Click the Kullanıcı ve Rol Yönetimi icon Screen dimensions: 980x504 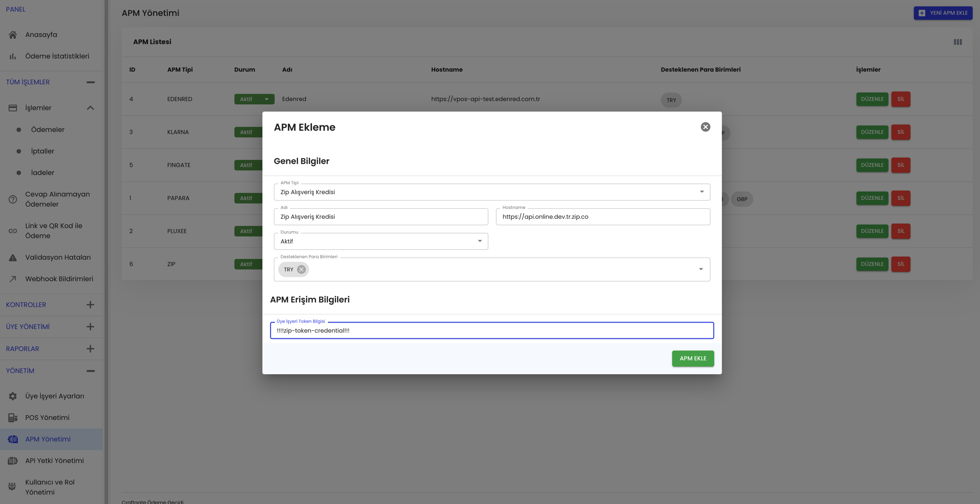click(13, 487)
